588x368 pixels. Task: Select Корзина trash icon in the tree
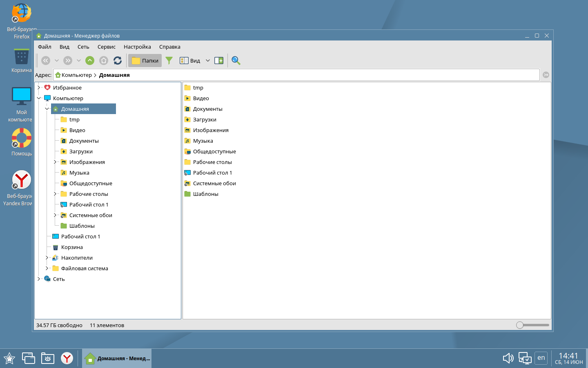(56, 247)
